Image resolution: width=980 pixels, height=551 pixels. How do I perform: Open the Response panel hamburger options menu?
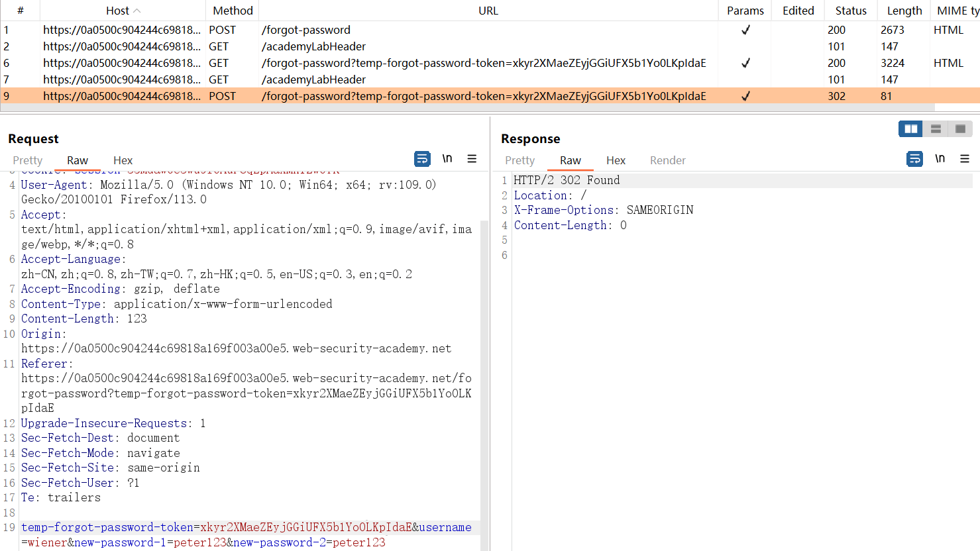coord(965,159)
